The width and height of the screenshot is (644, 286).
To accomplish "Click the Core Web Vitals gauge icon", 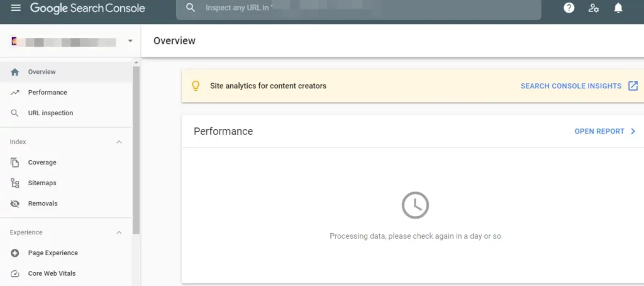I will [x=15, y=273].
